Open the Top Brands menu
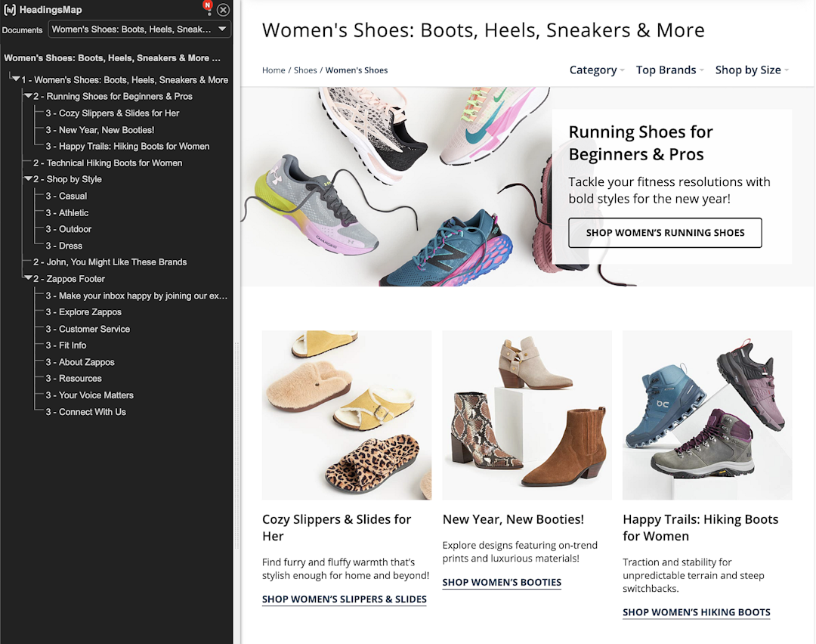Image resolution: width=816 pixels, height=644 pixels. coord(669,70)
